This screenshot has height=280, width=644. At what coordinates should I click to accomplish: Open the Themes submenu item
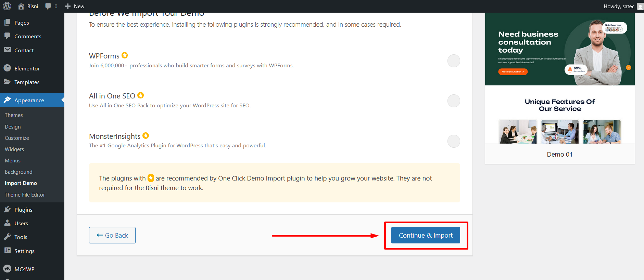point(14,115)
